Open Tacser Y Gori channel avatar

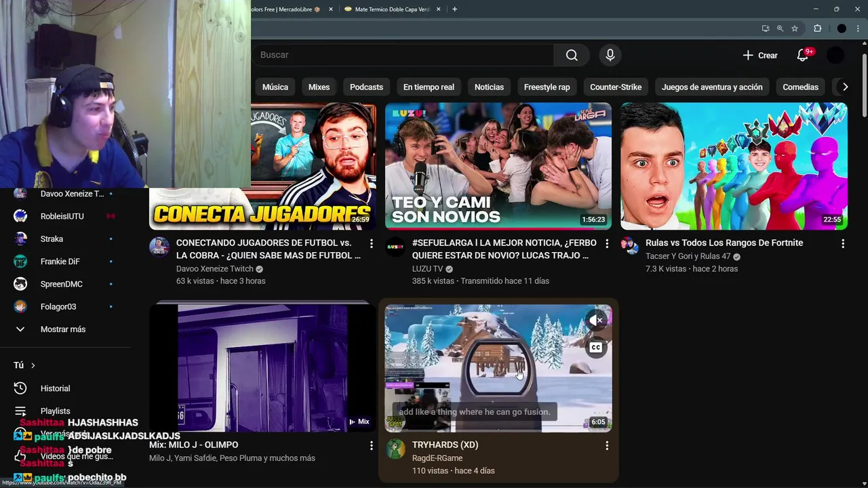coord(631,246)
